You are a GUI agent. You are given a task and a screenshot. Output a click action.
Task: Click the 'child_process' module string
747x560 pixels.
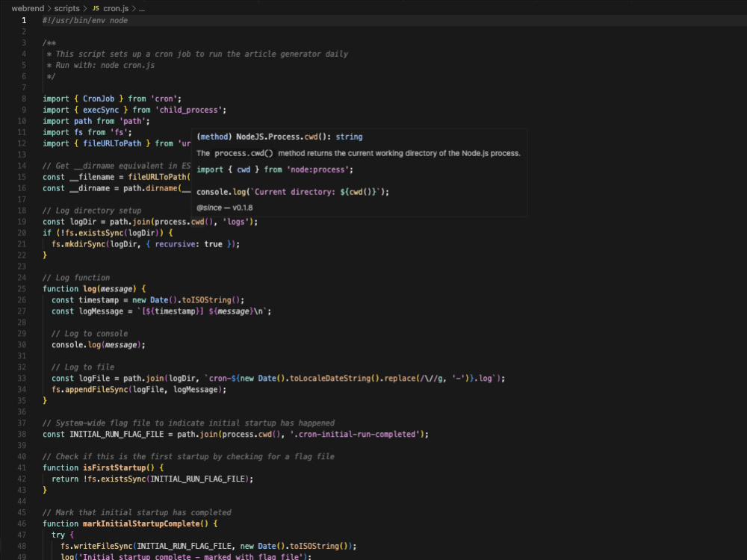188,110
